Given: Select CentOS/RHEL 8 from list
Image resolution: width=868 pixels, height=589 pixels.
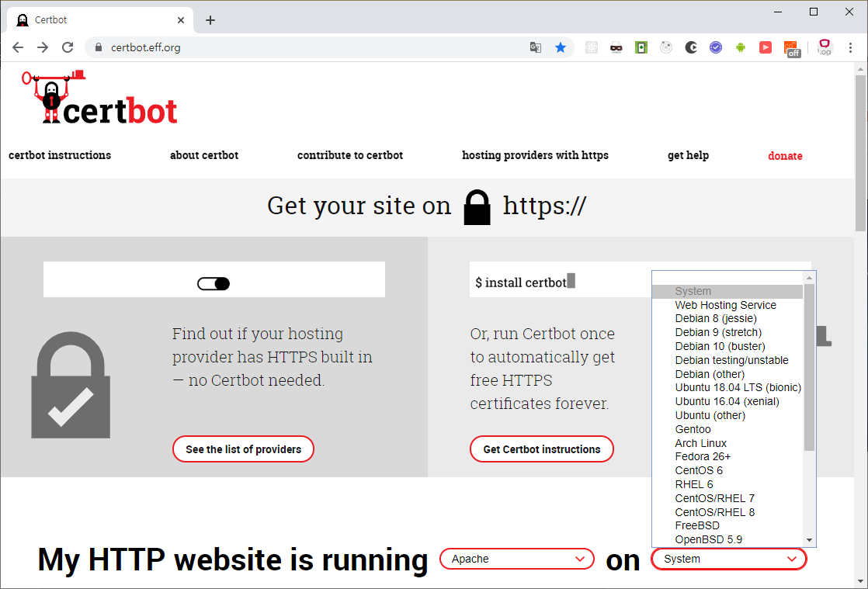Looking at the screenshot, I should coord(727,512).
